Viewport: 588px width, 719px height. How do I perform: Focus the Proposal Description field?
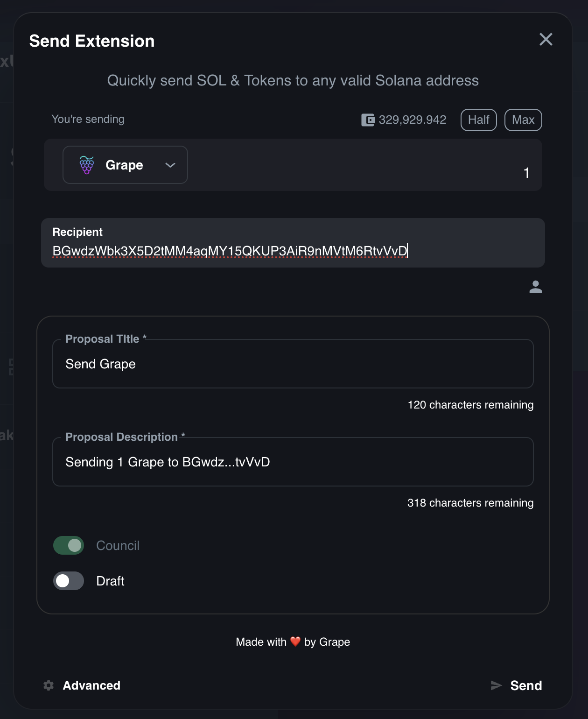293,462
